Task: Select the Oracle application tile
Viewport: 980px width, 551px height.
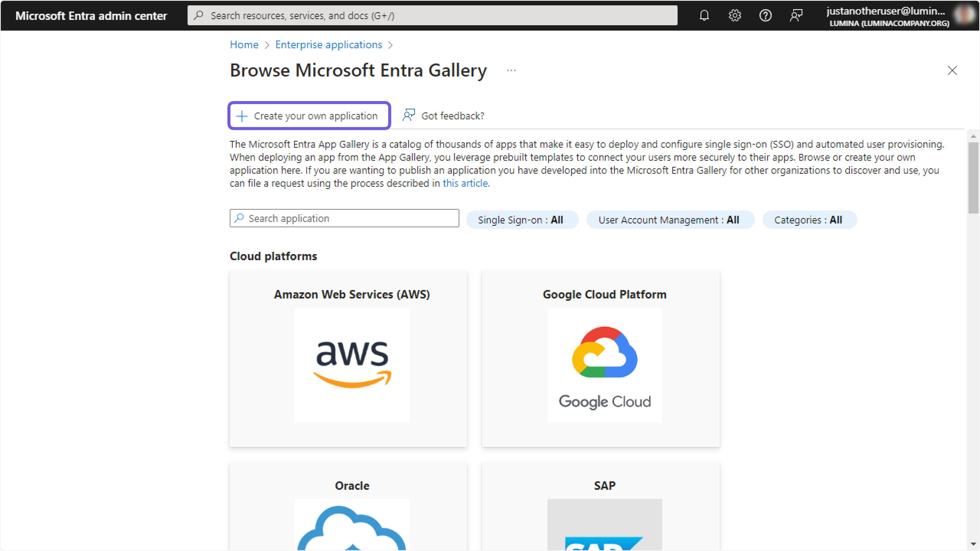Action: pos(348,506)
